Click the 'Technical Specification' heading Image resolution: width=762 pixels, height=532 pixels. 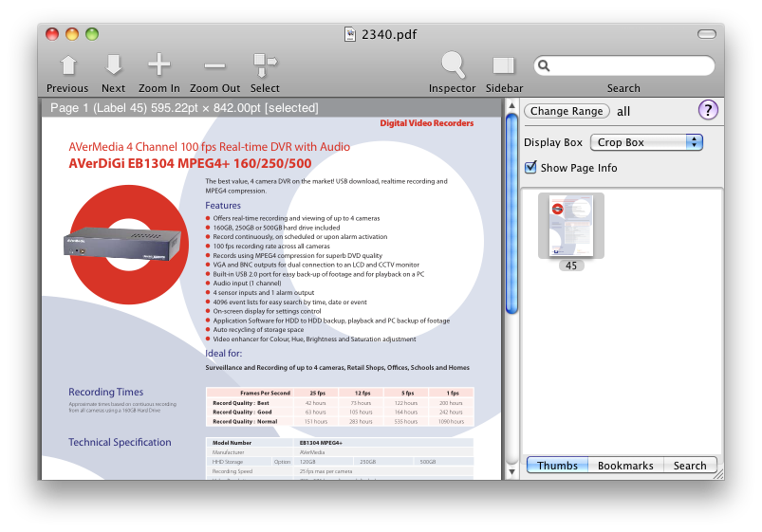click(120, 442)
